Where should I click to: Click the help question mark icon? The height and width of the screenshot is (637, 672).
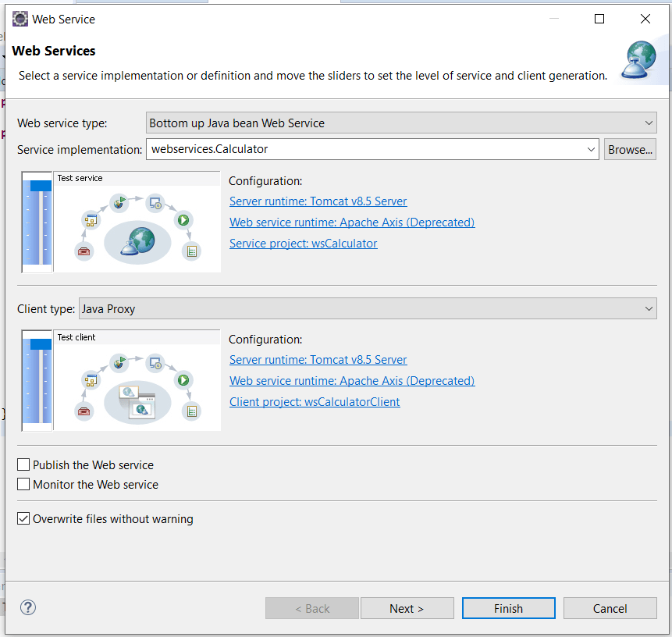click(x=28, y=607)
